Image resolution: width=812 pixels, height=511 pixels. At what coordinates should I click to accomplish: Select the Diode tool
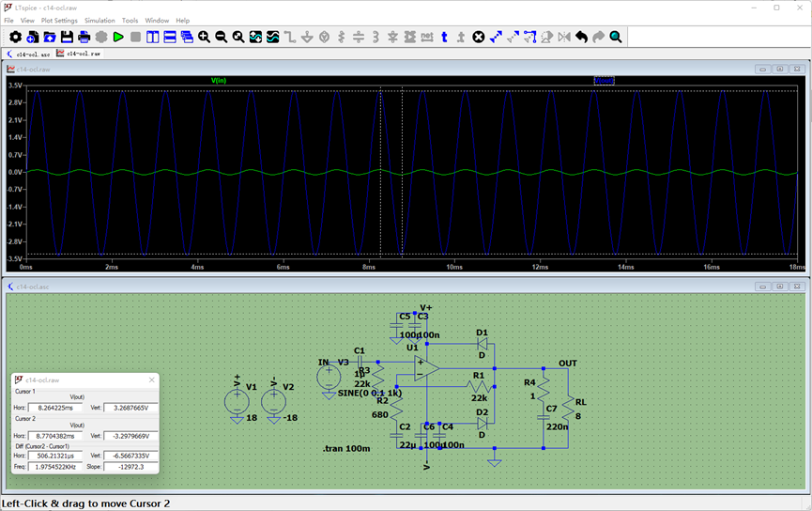(x=392, y=37)
